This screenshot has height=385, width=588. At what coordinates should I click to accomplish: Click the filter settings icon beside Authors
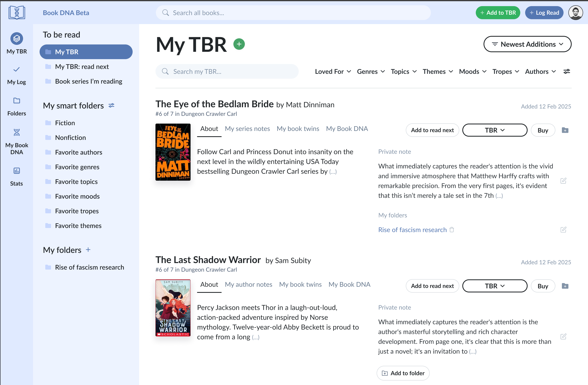pyautogui.click(x=567, y=71)
